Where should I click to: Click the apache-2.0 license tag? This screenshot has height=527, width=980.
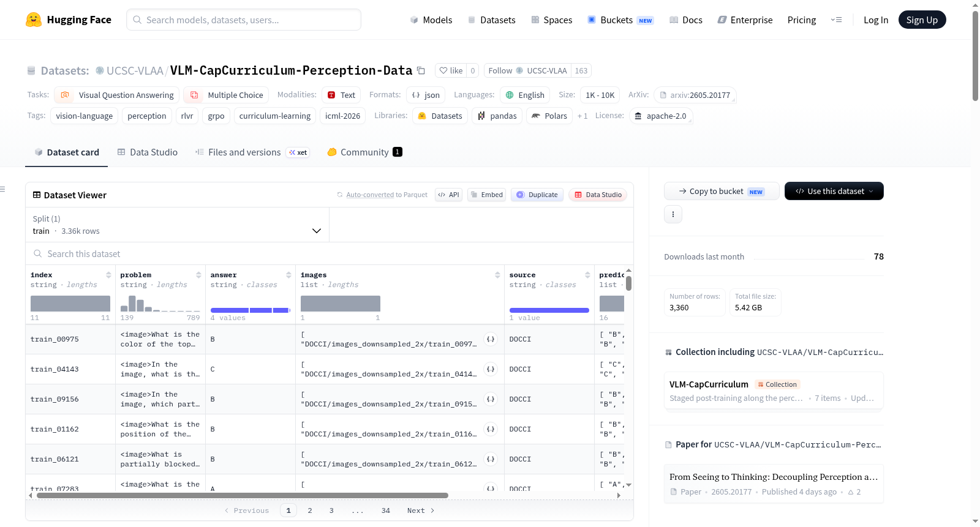pyautogui.click(x=660, y=116)
